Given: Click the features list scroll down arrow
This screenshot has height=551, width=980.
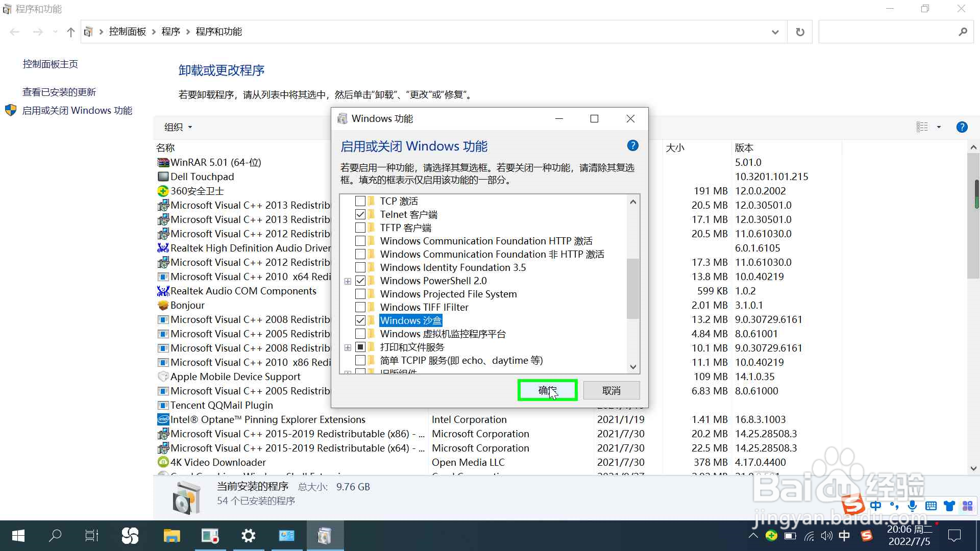Looking at the screenshot, I should click(x=633, y=367).
